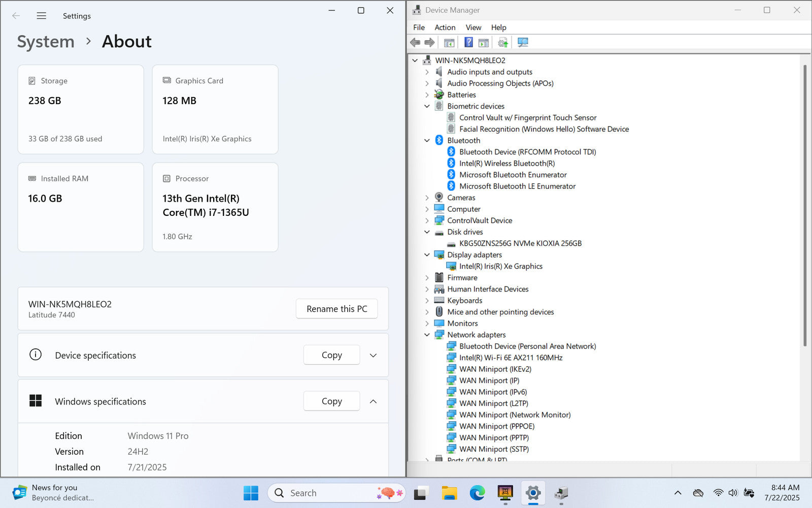This screenshot has height=508, width=812.
Task: Select Intel(R) Wireless Bluetooth(R) device
Action: pos(507,163)
